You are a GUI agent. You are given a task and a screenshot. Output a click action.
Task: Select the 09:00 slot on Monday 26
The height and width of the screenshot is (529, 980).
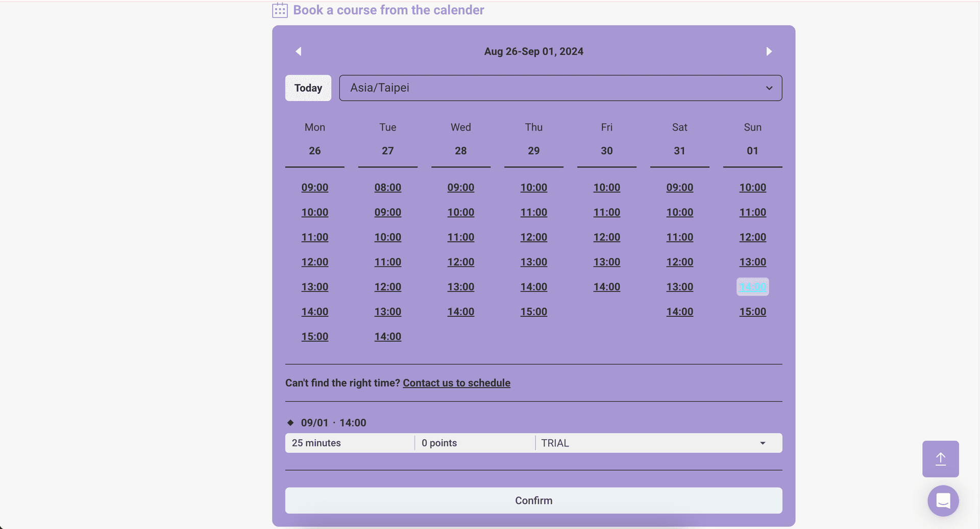(314, 187)
